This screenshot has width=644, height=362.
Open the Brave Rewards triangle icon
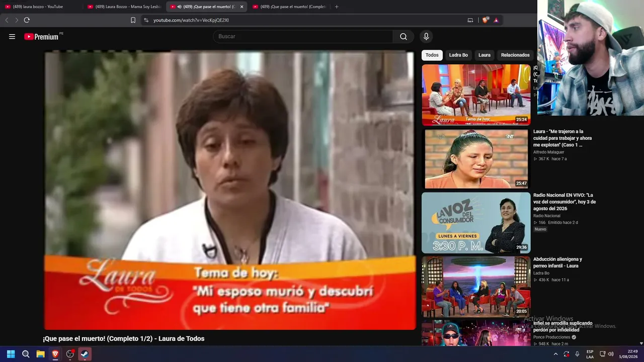(496, 20)
